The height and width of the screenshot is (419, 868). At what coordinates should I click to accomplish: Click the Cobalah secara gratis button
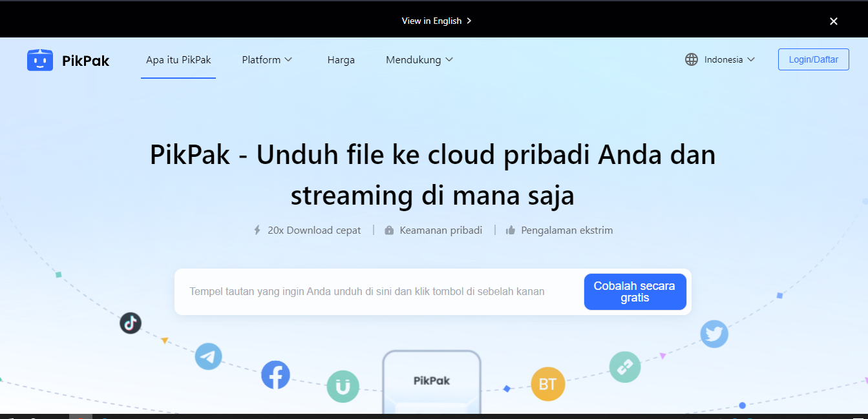[635, 292]
